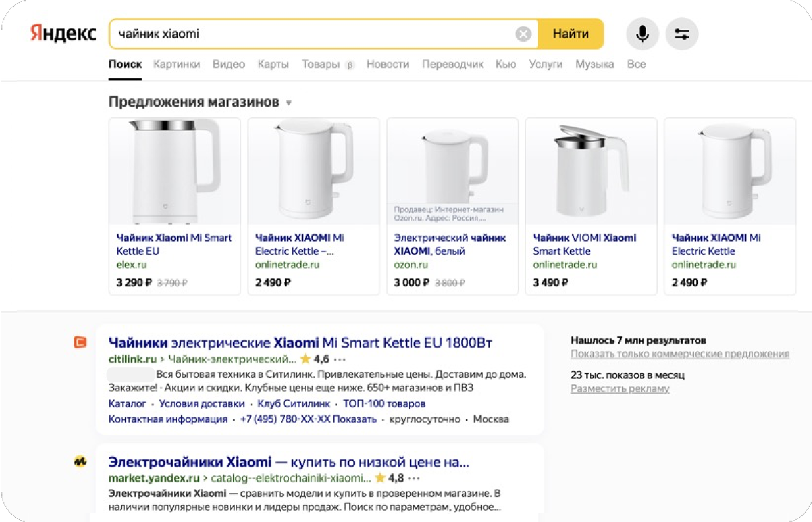Viewport: 812px width, 522px height.
Task: Go to the Новости tab
Action: pyautogui.click(x=388, y=64)
